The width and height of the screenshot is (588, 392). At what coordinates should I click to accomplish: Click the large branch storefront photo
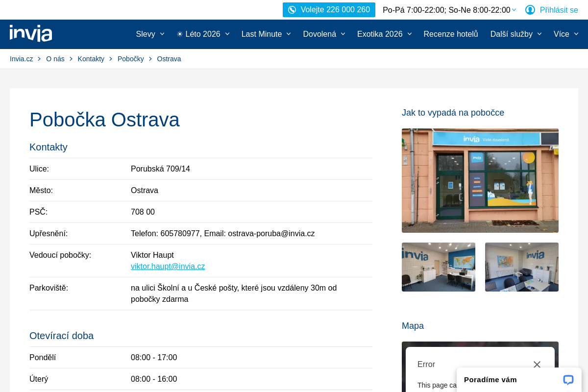(480, 180)
